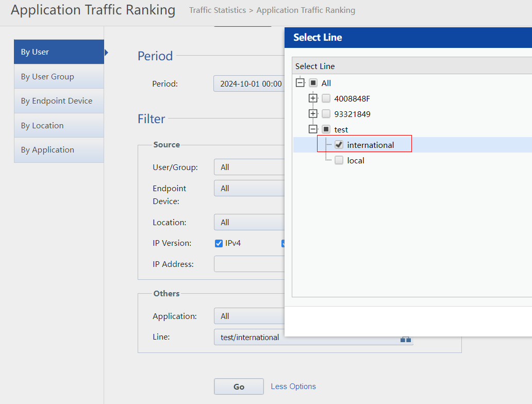Viewport: 532px width, 404px height.
Task: Expand the 4008848F tree node
Action: [313, 98]
